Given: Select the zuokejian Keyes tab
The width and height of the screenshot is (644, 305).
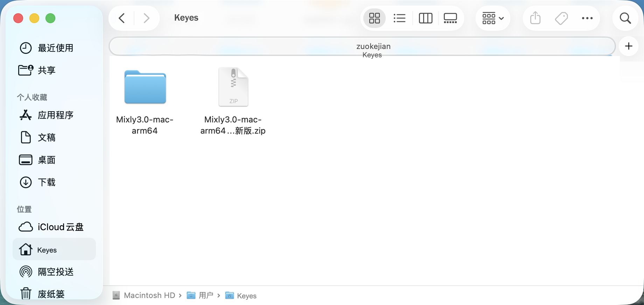Looking at the screenshot, I should (x=362, y=46).
